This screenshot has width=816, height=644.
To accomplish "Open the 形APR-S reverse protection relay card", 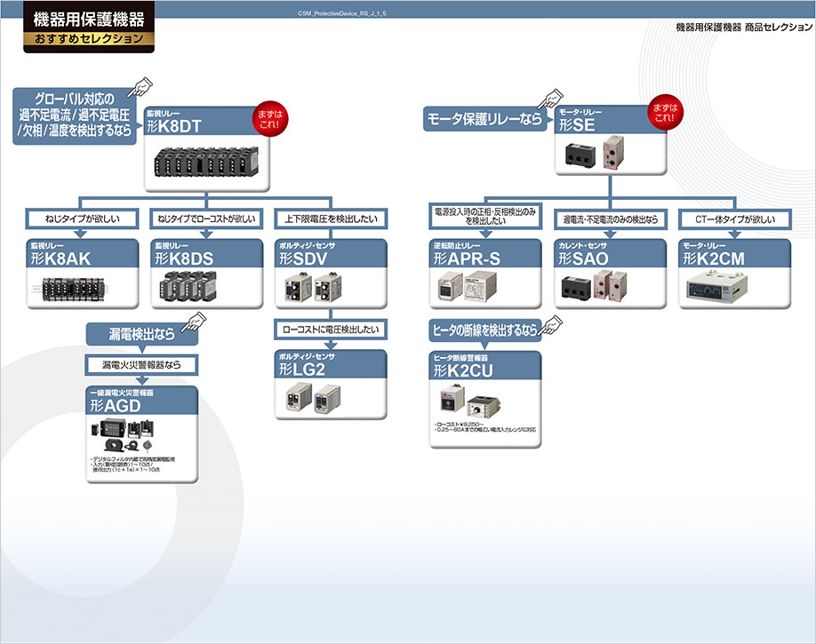I will click(x=485, y=274).
